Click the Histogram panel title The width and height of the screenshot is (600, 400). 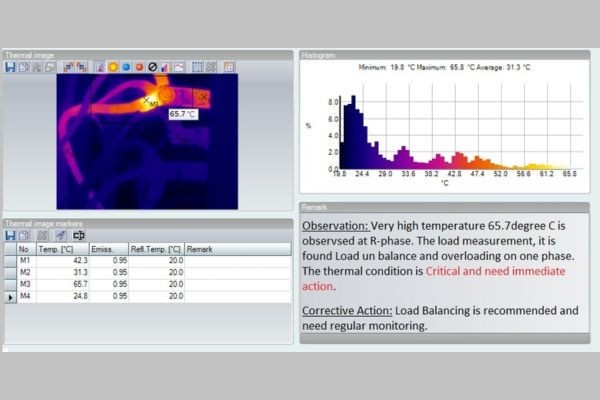[318, 56]
